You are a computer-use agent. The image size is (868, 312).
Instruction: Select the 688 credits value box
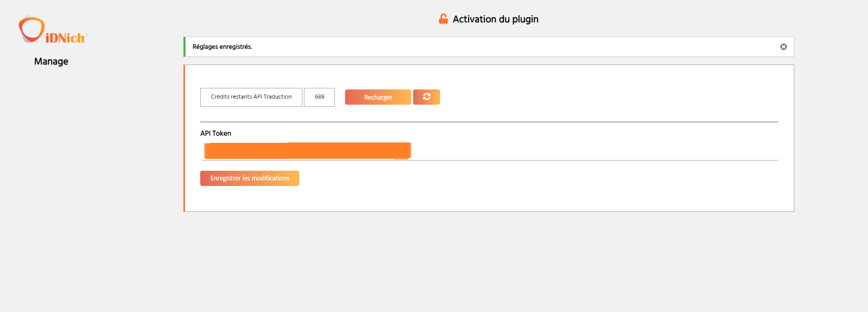click(319, 97)
